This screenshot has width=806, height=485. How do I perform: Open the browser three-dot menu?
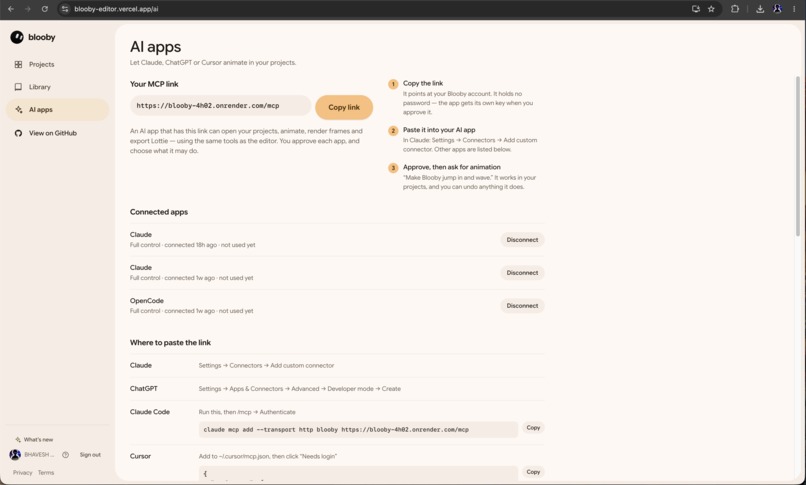794,9
